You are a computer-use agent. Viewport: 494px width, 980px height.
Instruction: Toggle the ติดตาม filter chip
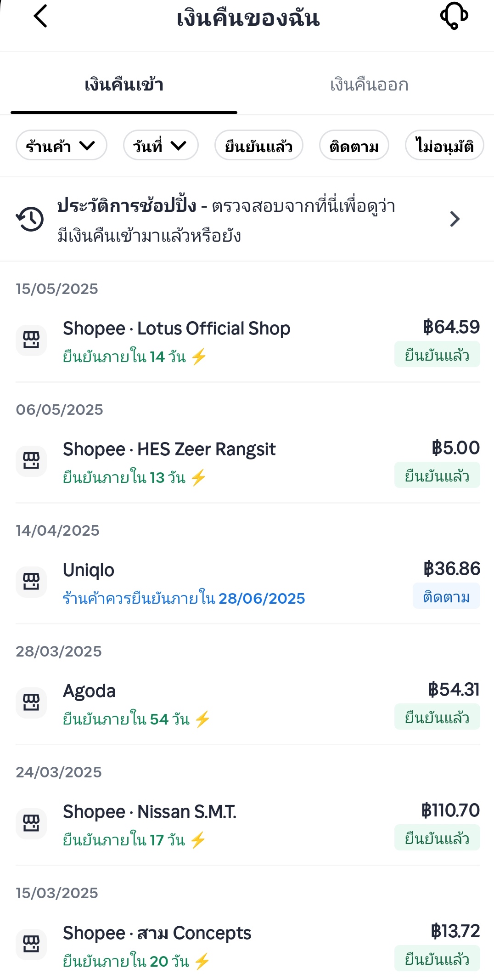click(x=354, y=146)
